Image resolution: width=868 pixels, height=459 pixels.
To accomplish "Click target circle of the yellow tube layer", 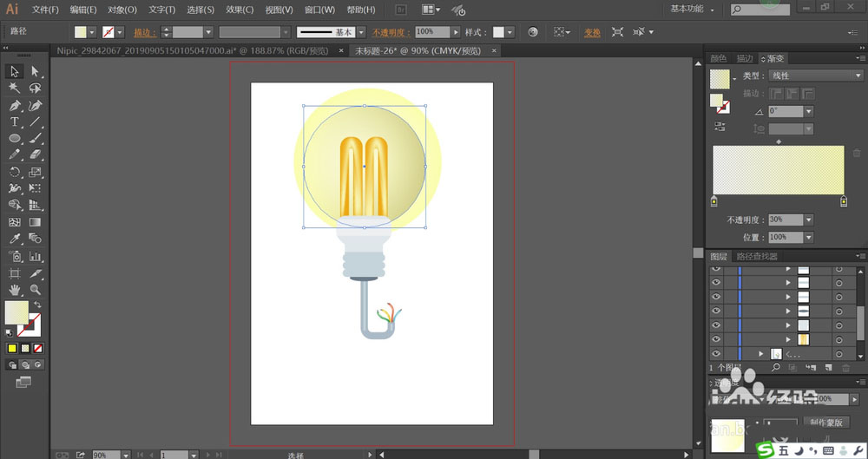I will [x=839, y=339].
